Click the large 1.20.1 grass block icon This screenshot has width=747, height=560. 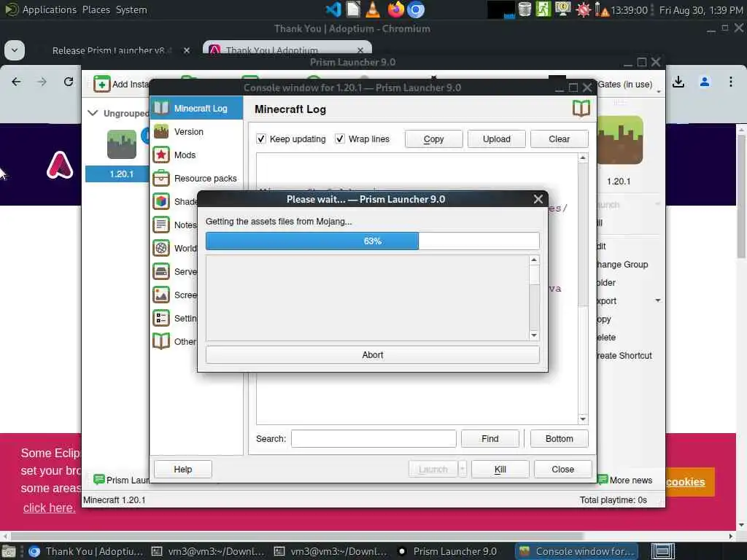click(619, 140)
